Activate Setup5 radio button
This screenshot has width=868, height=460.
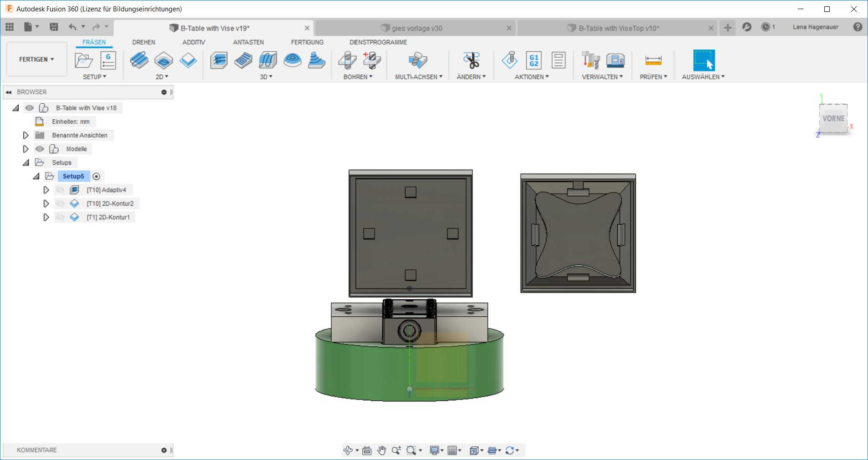pyautogui.click(x=96, y=177)
